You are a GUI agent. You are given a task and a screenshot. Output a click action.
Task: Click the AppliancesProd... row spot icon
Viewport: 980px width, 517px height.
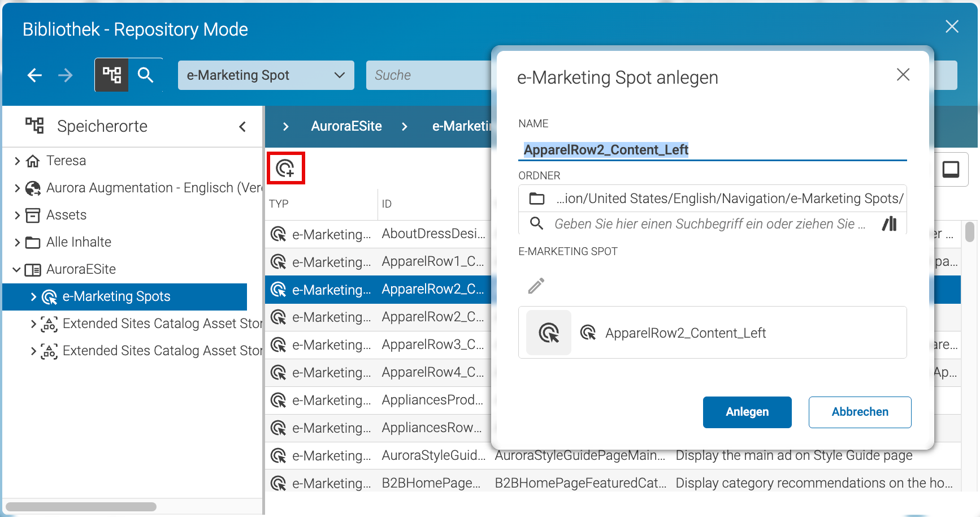pos(278,400)
